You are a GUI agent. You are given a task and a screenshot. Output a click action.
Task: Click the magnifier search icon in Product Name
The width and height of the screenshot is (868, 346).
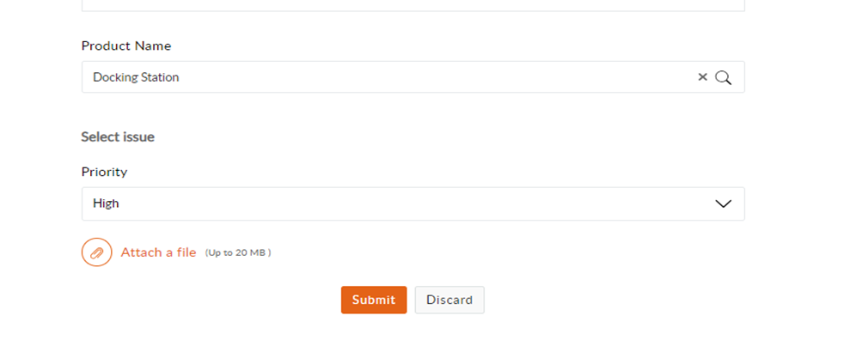pos(724,77)
